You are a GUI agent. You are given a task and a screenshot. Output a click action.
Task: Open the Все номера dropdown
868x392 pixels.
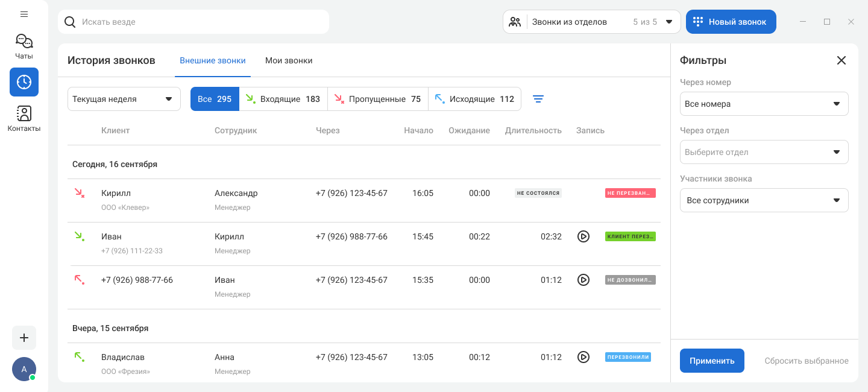(x=764, y=104)
